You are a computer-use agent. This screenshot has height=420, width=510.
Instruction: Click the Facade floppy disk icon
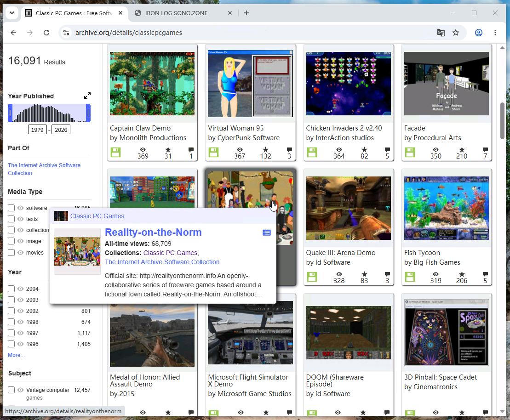(410, 153)
